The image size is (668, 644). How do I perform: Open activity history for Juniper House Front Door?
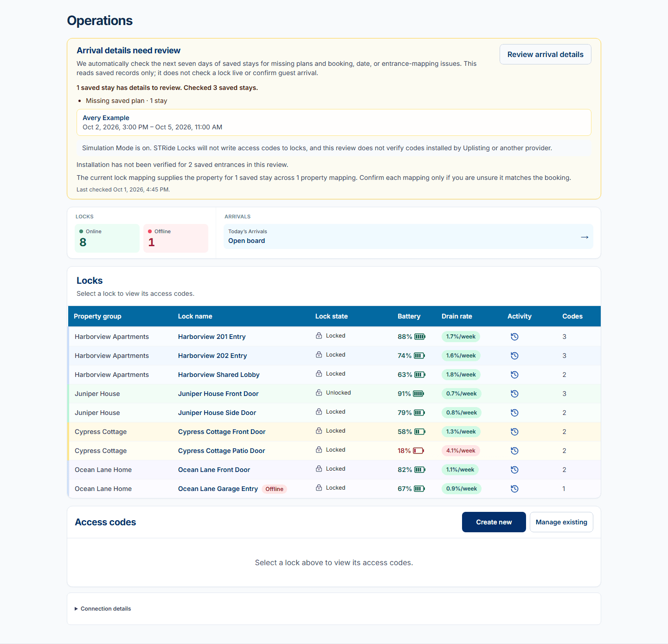point(514,394)
